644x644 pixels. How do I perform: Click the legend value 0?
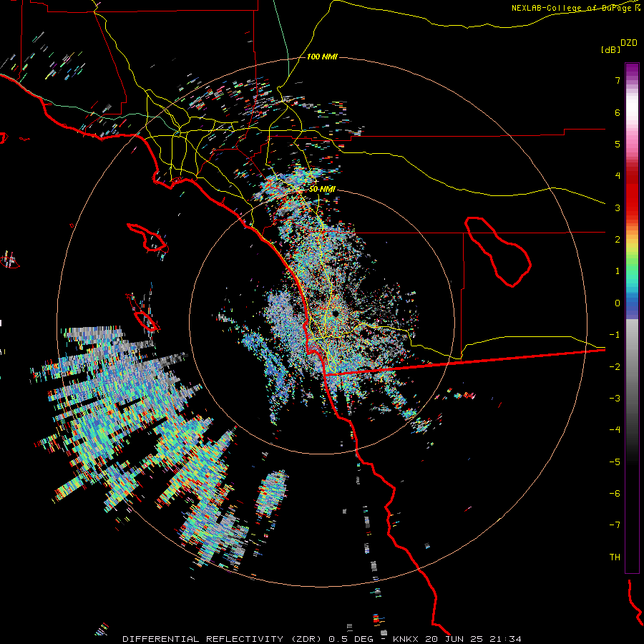(618, 303)
